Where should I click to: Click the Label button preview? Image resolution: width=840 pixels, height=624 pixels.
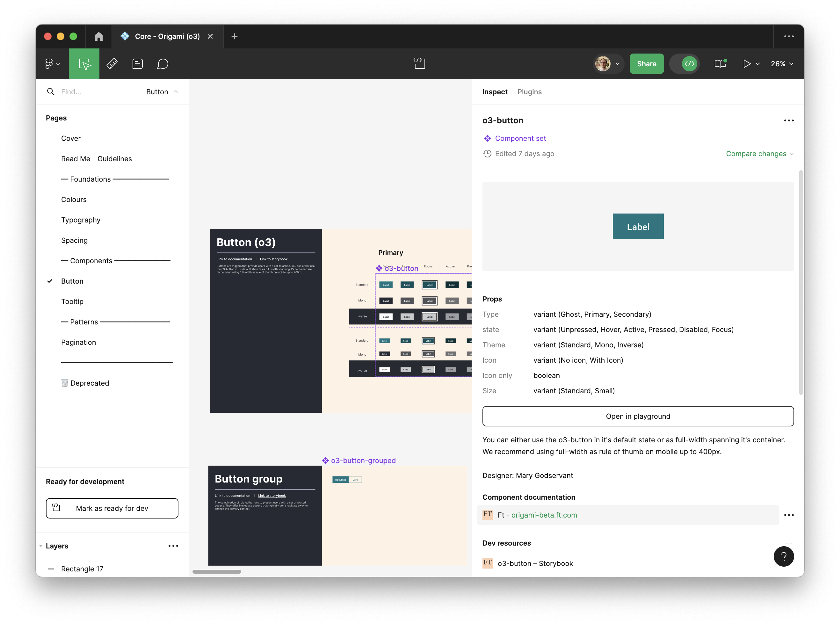[638, 226]
